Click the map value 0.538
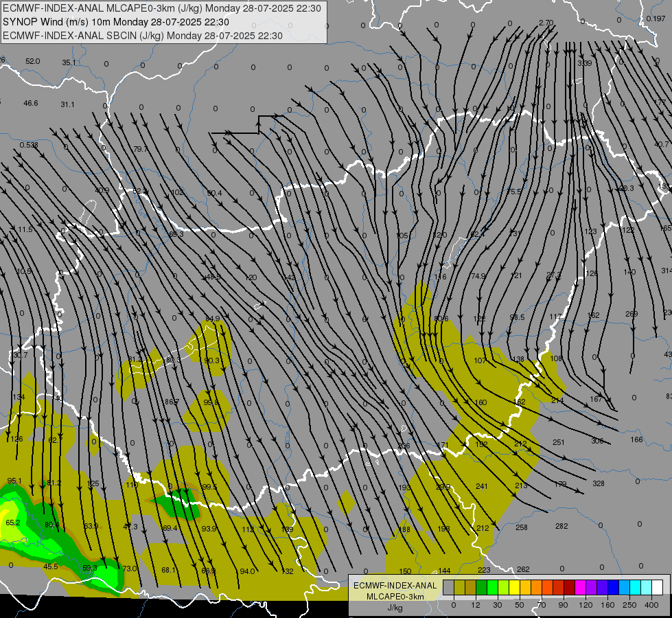The height and width of the screenshot is (618, 672). pos(29,145)
